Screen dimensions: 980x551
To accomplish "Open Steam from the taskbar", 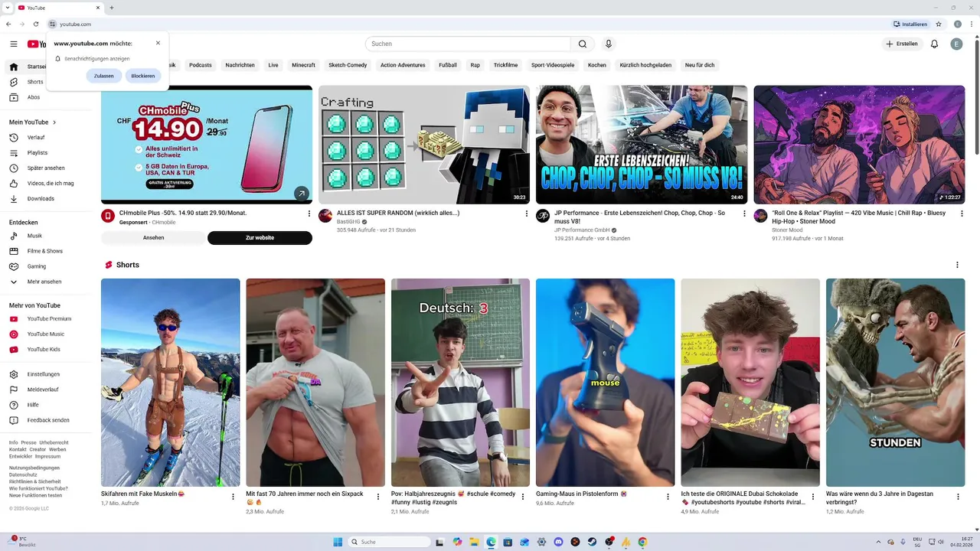I will (592, 542).
